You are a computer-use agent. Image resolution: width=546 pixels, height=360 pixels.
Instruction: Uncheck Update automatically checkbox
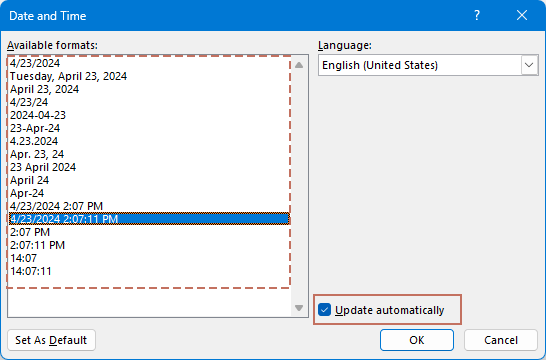[325, 310]
